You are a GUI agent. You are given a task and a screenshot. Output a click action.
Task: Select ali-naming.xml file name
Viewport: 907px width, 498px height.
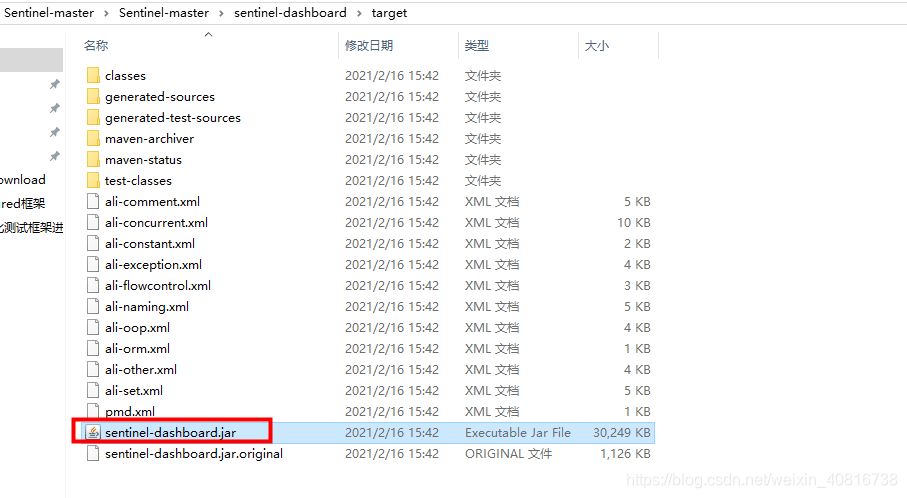pyautogui.click(x=147, y=307)
